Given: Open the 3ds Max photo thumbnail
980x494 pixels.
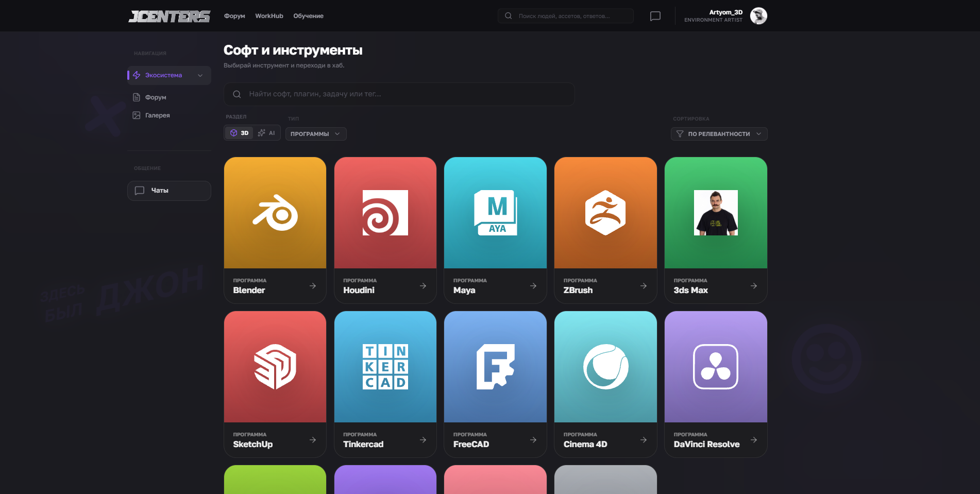Looking at the screenshot, I should pos(716,213).
